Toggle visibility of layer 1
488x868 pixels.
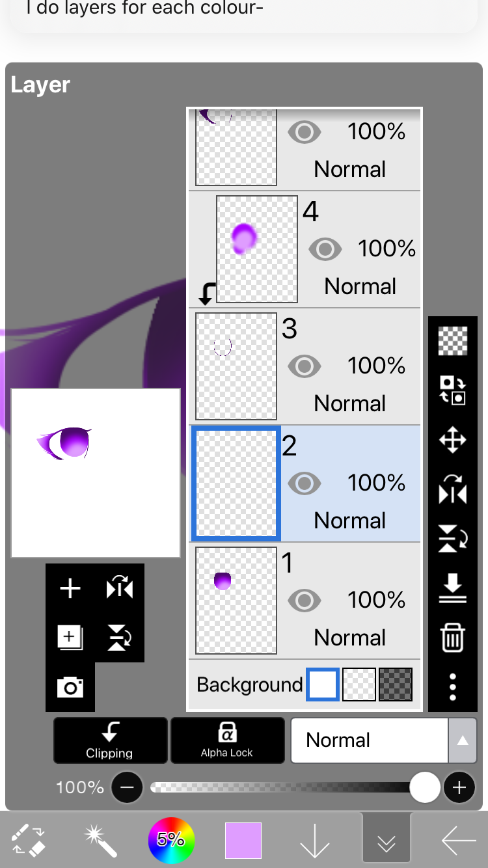[x=304, y=601]
